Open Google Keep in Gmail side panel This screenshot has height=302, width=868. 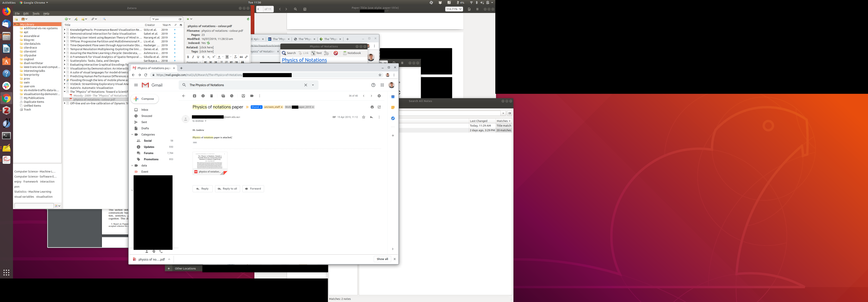coord(393,107)
